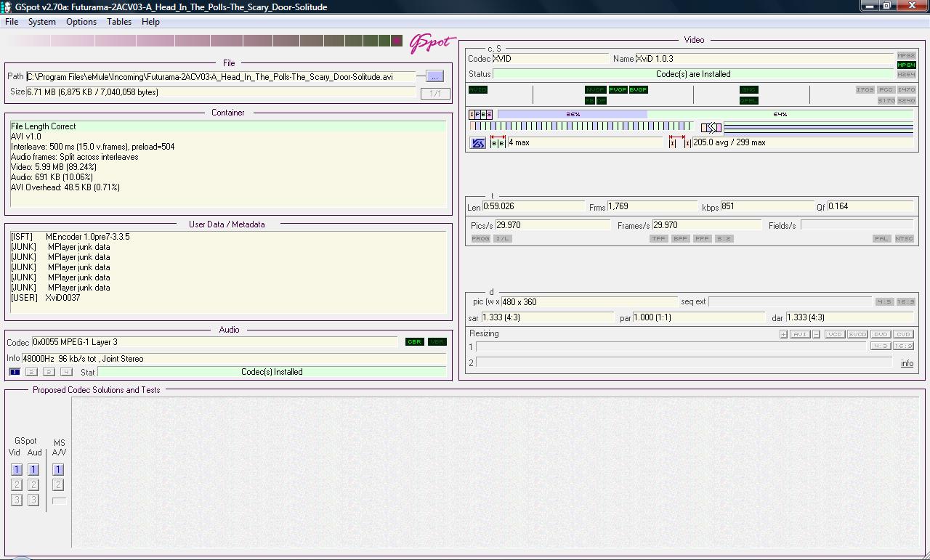Click MS A/V test button 2
The width and height of the screenshot is (930, 560).
click(x=58, y=484)
